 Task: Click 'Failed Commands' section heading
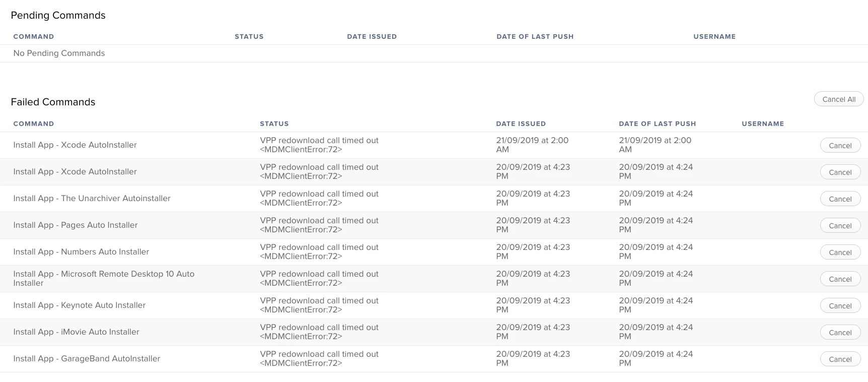(53, 102)
